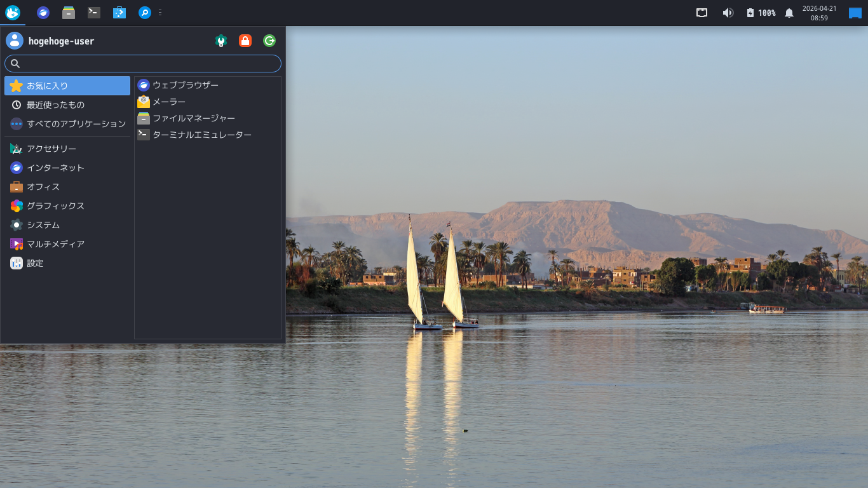Launch メーラー from the favorites list
This screenshot has height=488, width=868.
[208, 102]
